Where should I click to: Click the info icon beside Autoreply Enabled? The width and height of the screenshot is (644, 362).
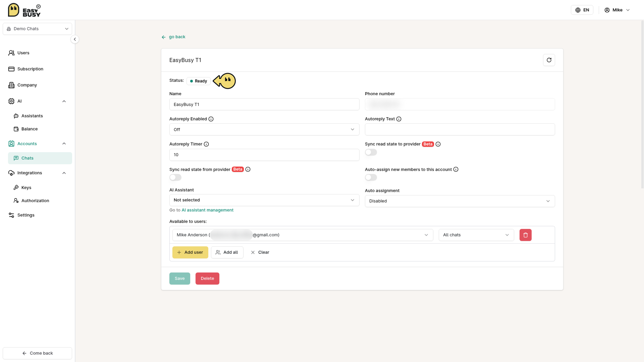point(211,119)
